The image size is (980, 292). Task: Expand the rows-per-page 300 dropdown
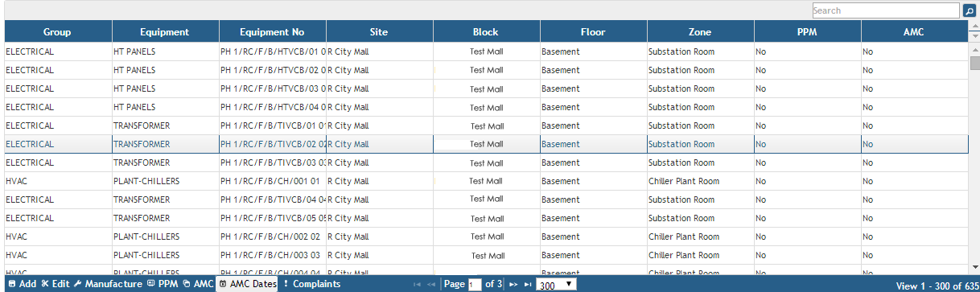point(556,285)
